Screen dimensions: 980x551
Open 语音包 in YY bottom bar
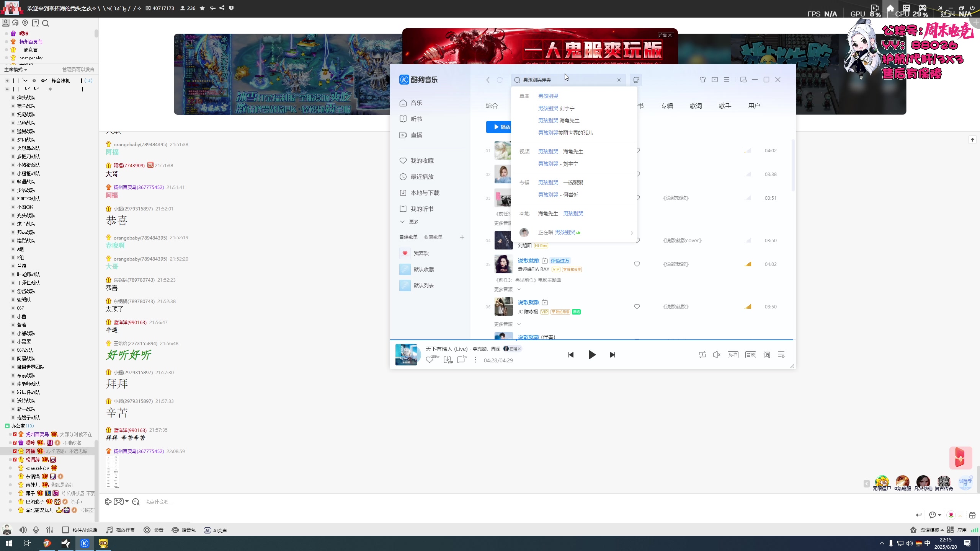pos(183,530)
